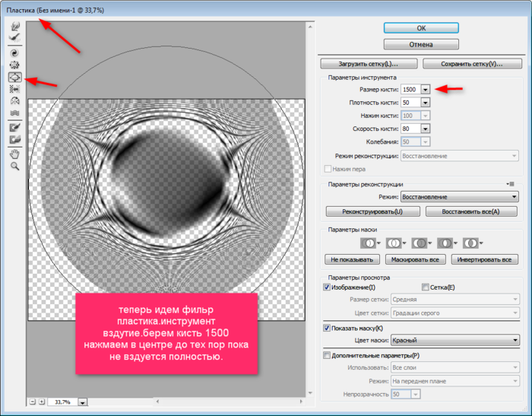The height and width of the screenshot is (416, 532).
Task: Select the Bloat tool
Action: tap(14, 77)
